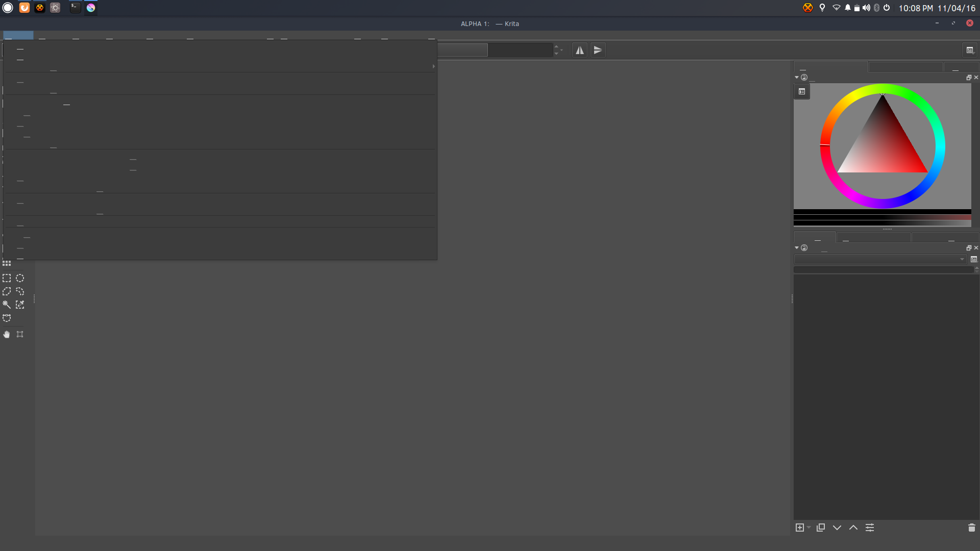Viewport: 980px width, 551px height.
Task: Open the add-layer type dropdown arrow
Action: click(808, 528)
